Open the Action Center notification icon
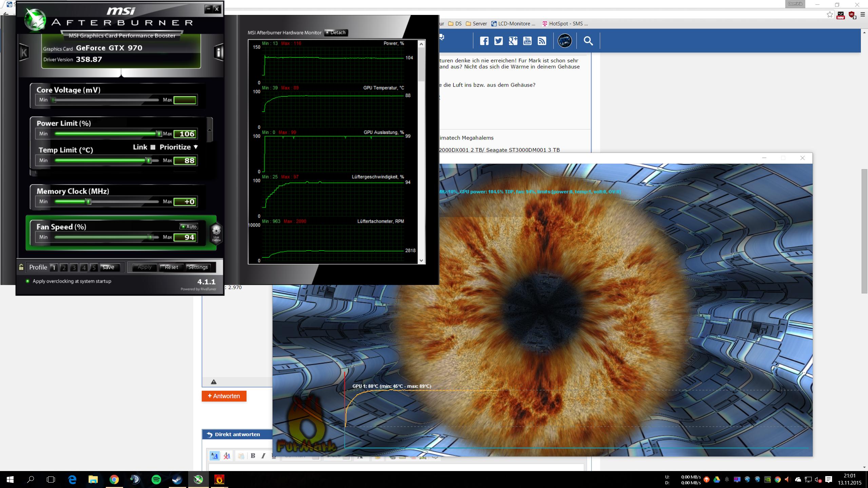 pos(829,480)
